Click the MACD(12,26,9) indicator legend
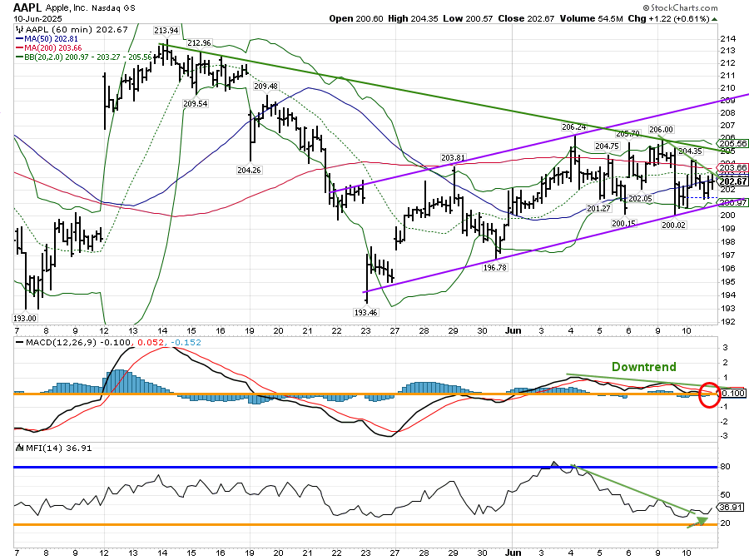Image resolution: width=749 pixels, height=560 pixels. (x=108, y=343)
